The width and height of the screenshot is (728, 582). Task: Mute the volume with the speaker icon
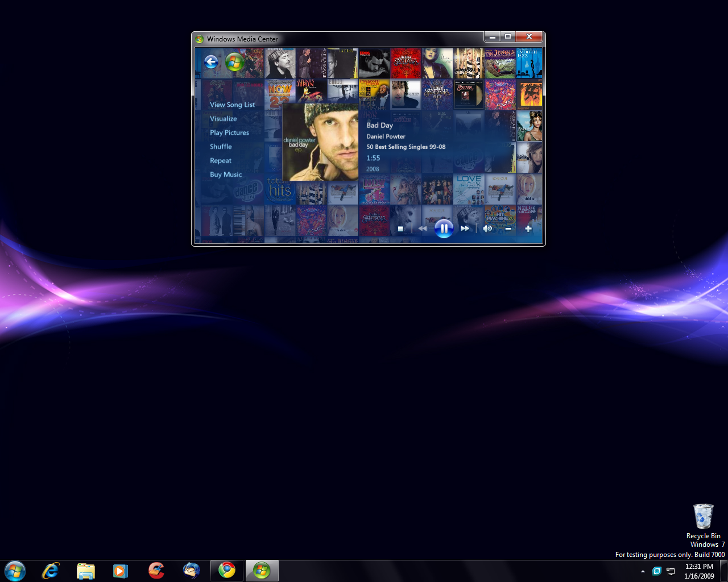click(x=487, y=228)
